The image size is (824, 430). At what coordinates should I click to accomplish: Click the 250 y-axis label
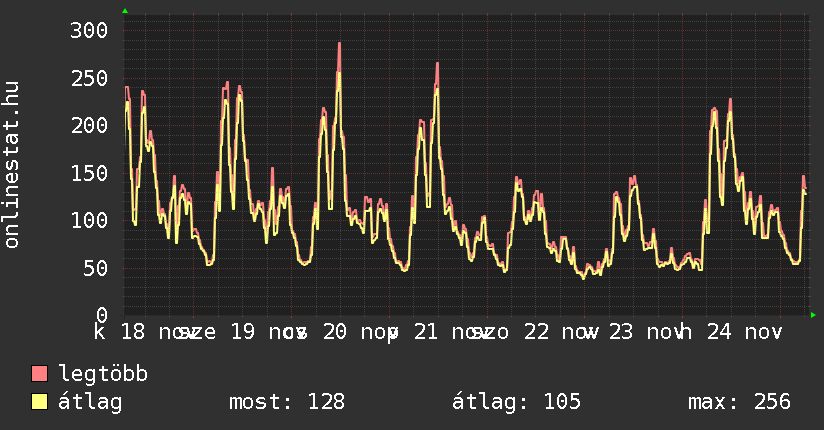pyautogui.click(x=88, y=78)
